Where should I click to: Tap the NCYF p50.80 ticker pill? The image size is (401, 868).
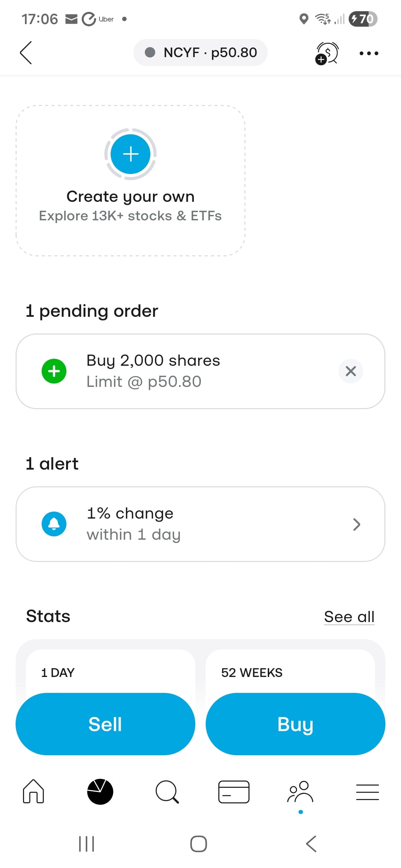[x=200, y=53]
